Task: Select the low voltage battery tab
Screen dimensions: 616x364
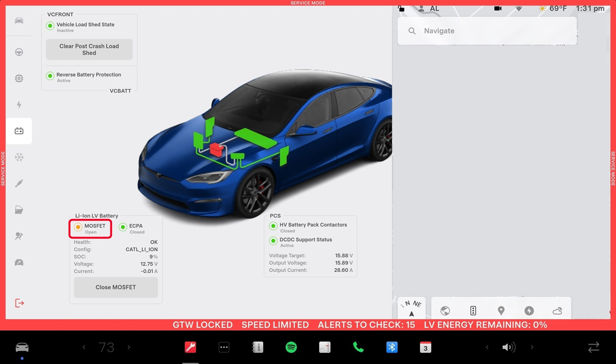Action: (19, 131)
